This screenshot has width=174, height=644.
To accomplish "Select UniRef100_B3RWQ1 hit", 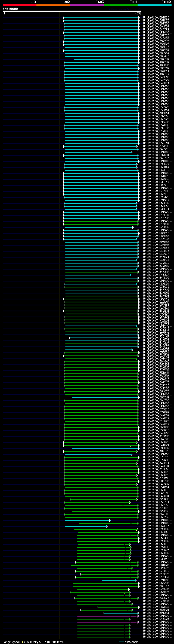I will click(x=156, y=155).
